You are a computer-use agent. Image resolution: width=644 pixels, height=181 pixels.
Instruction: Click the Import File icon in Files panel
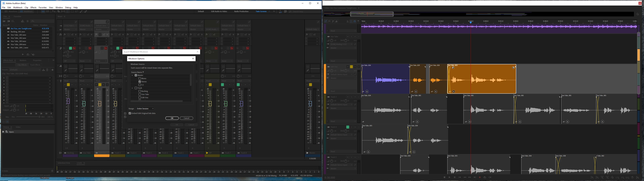click(9, 21)
